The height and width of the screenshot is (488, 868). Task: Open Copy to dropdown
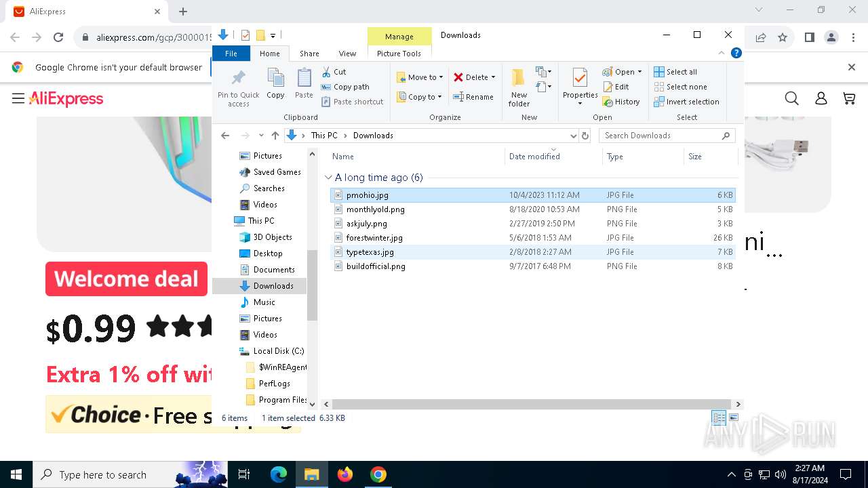point(419,97)
